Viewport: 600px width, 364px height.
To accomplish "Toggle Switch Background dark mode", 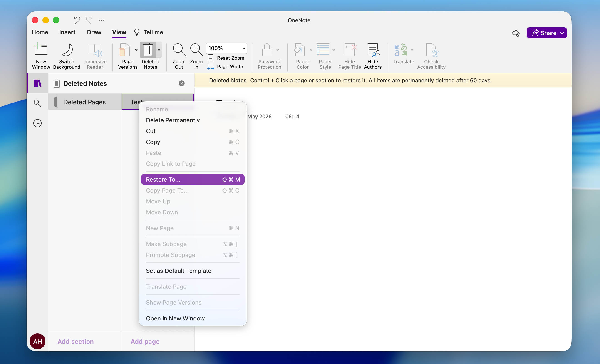I will (67, 56).
